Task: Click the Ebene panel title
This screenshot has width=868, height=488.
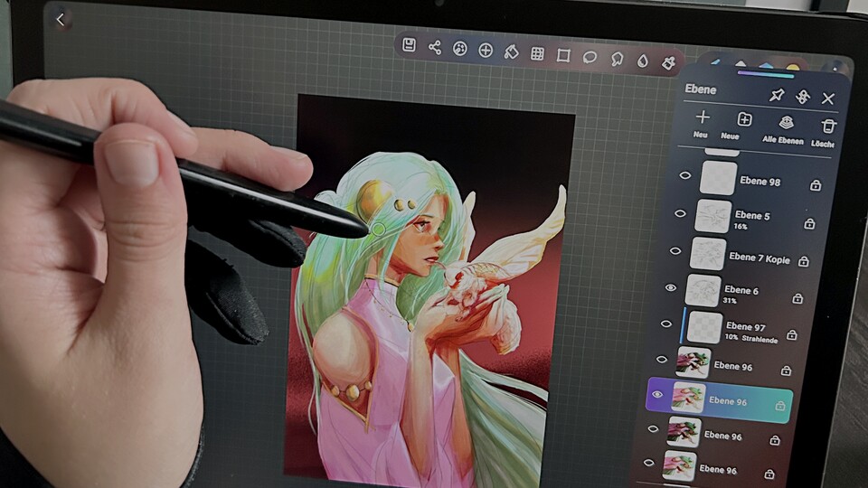Action: (x=700, y=89)
